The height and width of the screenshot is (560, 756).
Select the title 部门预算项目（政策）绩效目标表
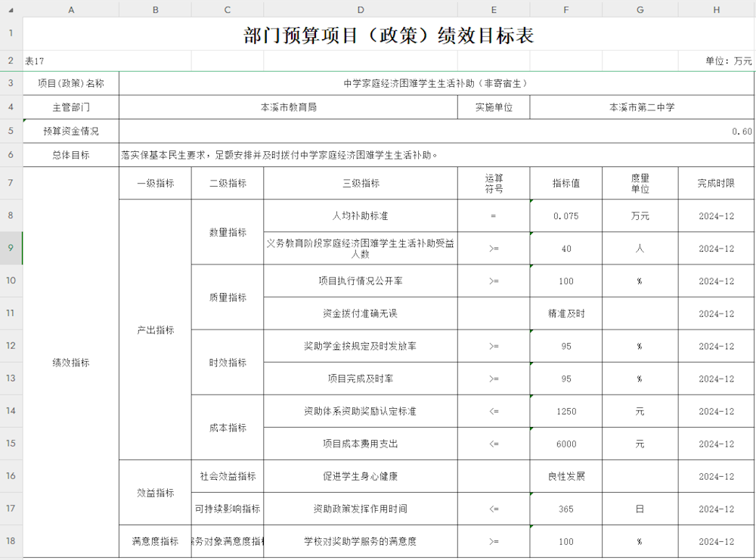tap(389, 36)
